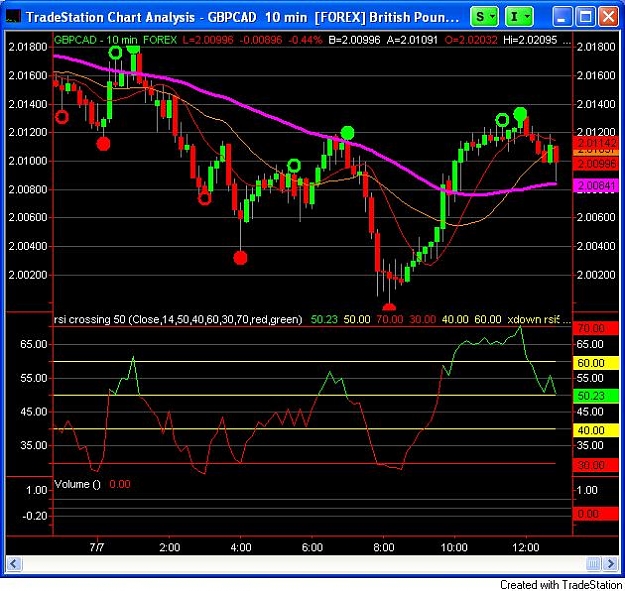Click the 65.00 label on left RSI axis
Viewport: 625px width, 591px height.
point(33,344)
